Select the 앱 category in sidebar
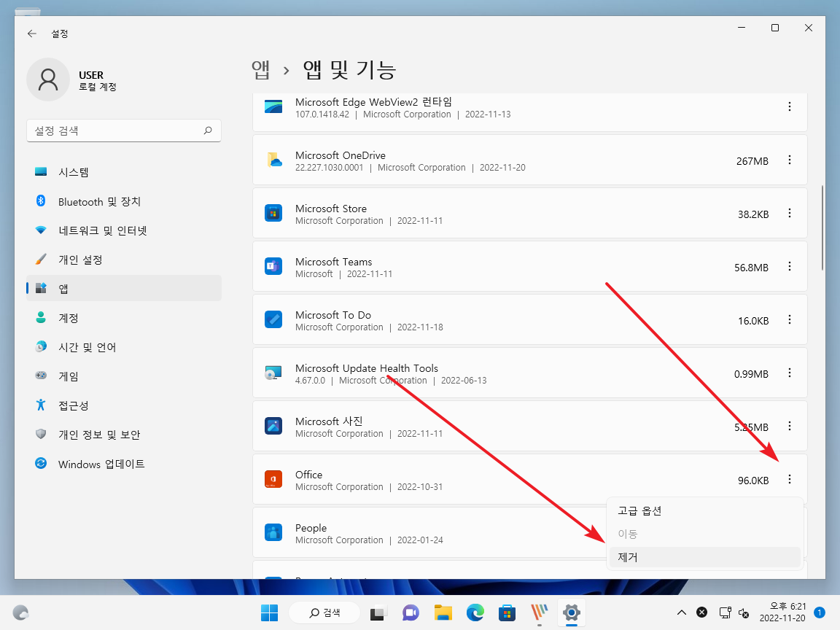 (124, 288)
